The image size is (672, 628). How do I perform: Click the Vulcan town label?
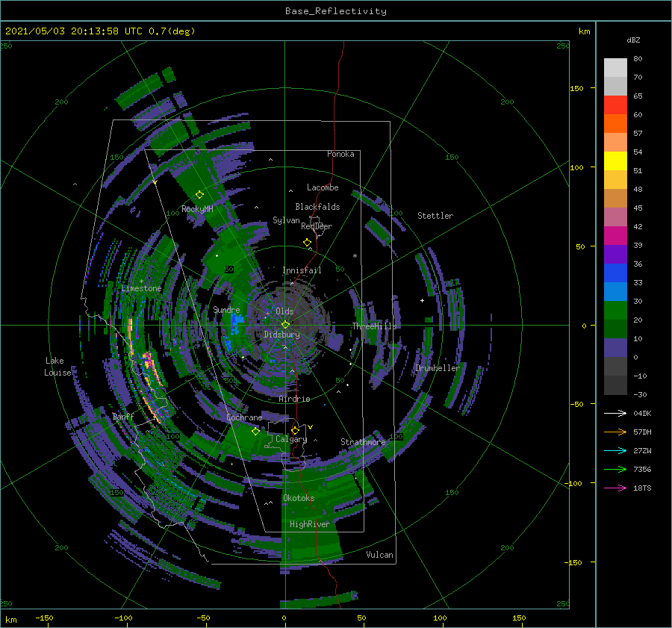coord(380,554)
